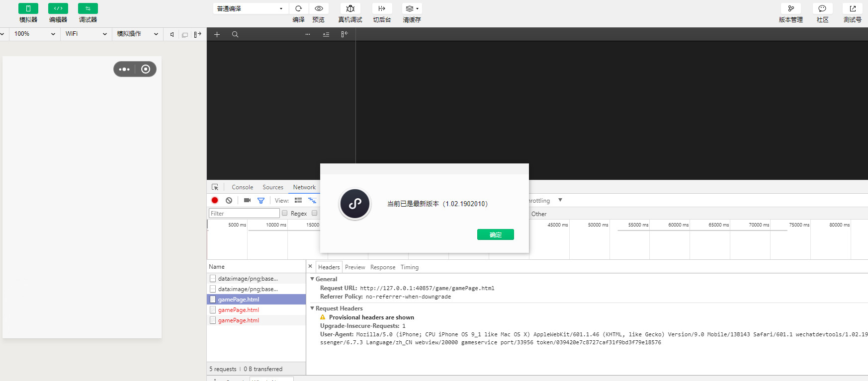The width and height of the screenshot is (868, 381).
Task: Toggle the simulator mute speaker icon
Action: pos(172,34)
